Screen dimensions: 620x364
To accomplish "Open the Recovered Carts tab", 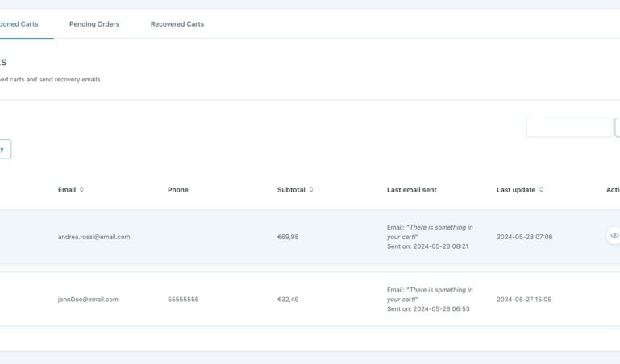I will 177,24.
